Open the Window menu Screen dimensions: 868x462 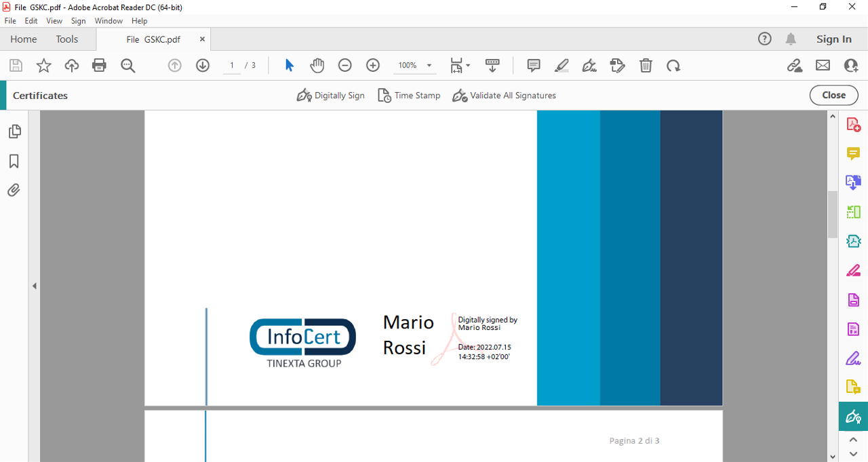coord(108,21)
